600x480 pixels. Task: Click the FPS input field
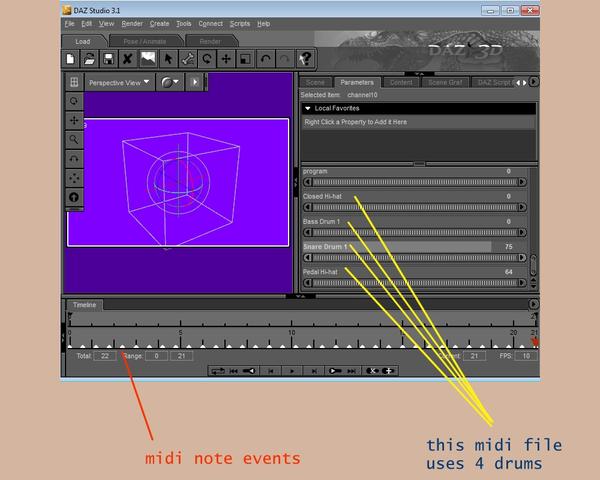(526, 356)
